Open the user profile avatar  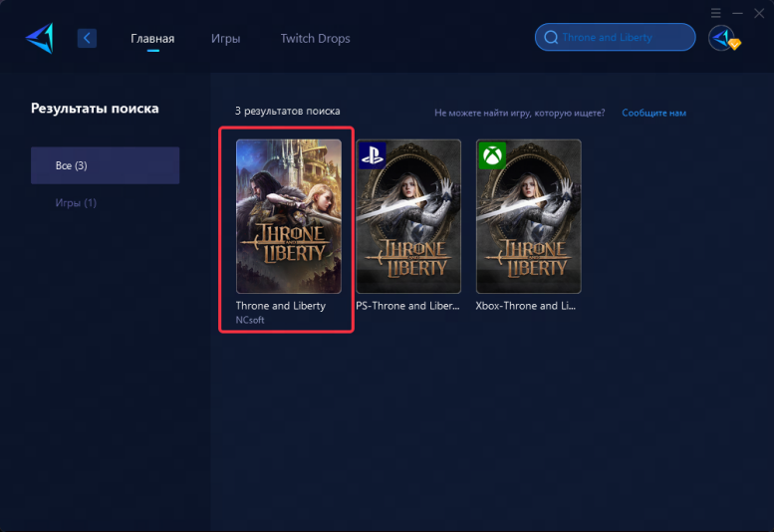tap(721, 38)
